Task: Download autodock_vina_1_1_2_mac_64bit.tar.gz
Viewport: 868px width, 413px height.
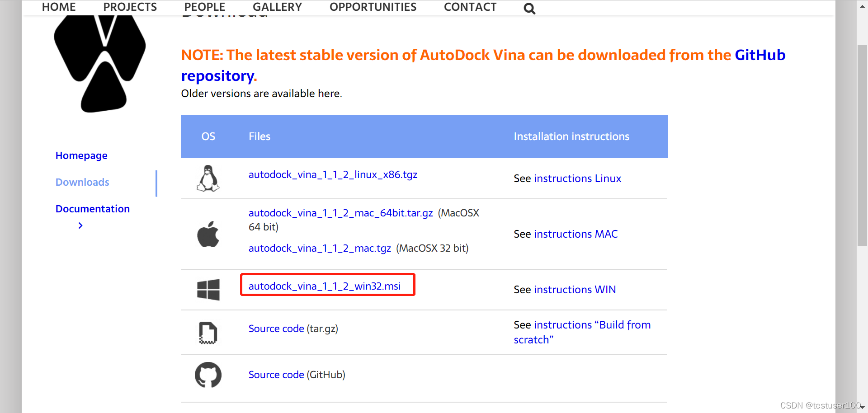Action: [x=341, y=213]
